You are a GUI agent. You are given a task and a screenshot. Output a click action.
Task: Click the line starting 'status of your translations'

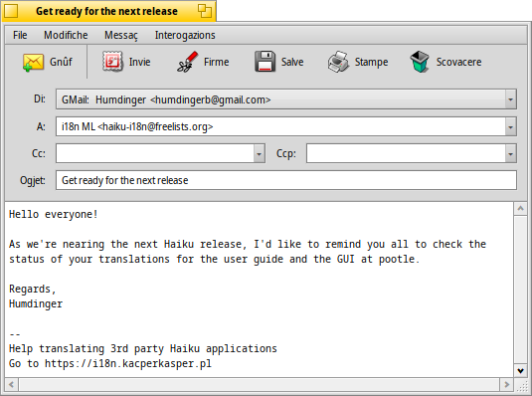click(214, 260)
